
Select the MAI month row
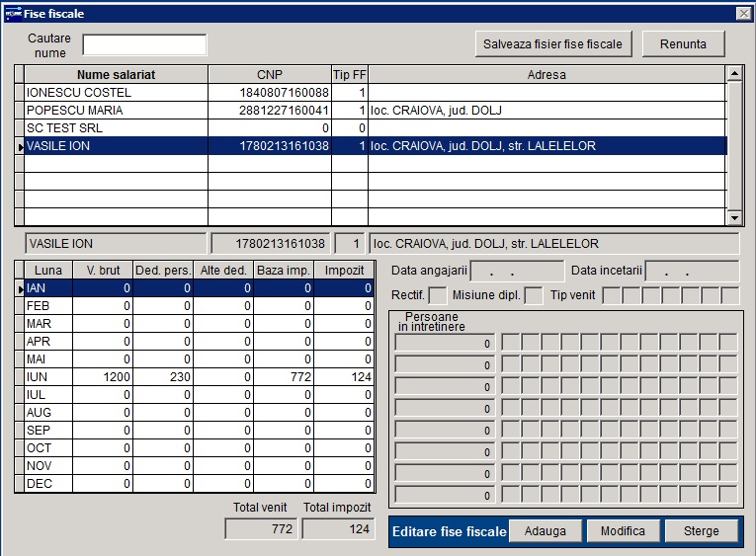(x=195, y=359)
